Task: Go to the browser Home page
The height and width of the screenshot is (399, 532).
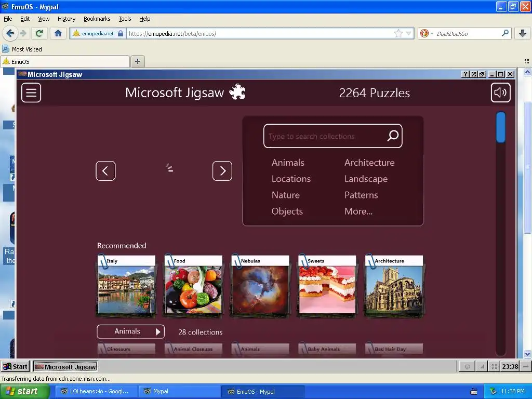Action: pos(58,33)
